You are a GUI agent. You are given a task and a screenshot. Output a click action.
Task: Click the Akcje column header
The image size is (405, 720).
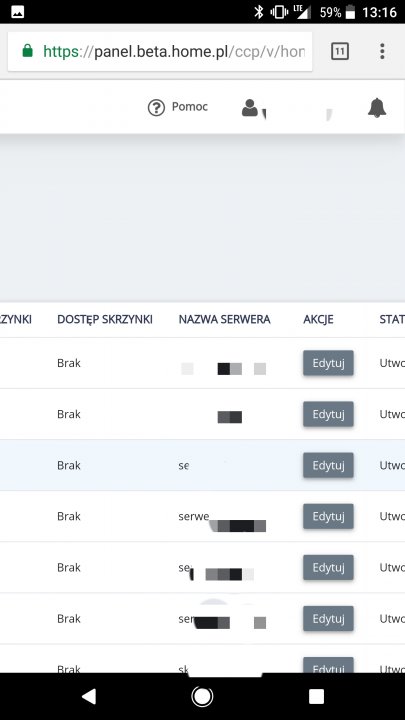click(318, 320)
